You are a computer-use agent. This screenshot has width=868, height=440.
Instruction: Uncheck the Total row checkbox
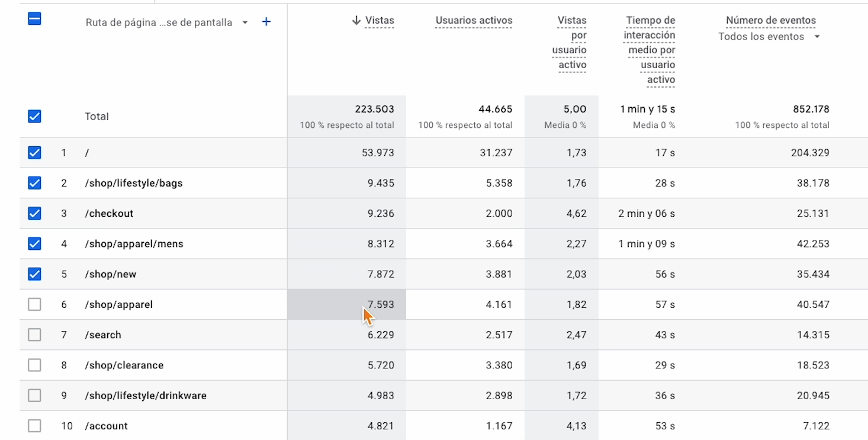tap(34, 116)
